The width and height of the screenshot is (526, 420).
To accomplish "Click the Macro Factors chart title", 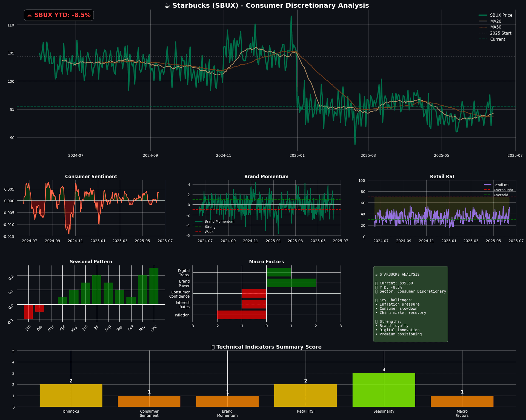I will coord(266,262).
